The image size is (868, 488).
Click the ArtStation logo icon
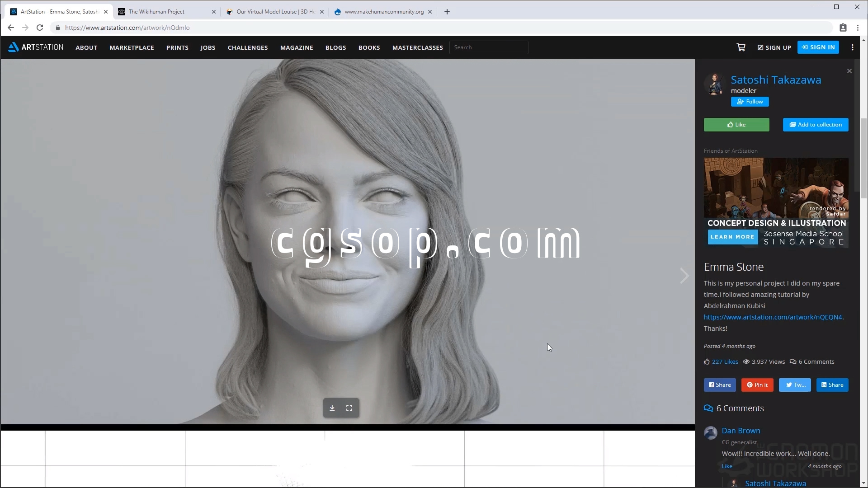click(14, 47)
